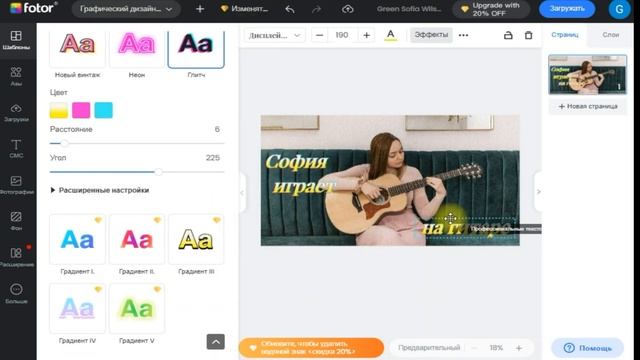
Task: Open the user account avatar G
Action: [x=619, y=9]
